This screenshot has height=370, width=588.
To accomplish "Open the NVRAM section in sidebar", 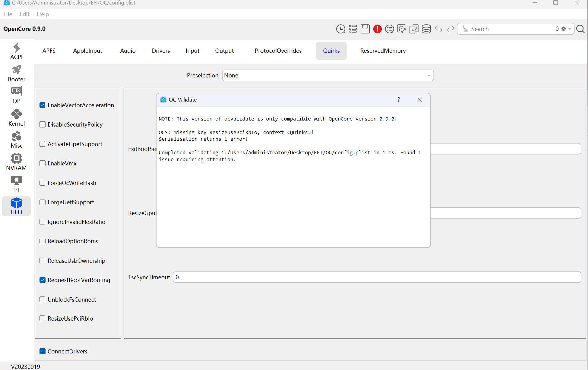I will pyautogui.click(x=17, y=162).
